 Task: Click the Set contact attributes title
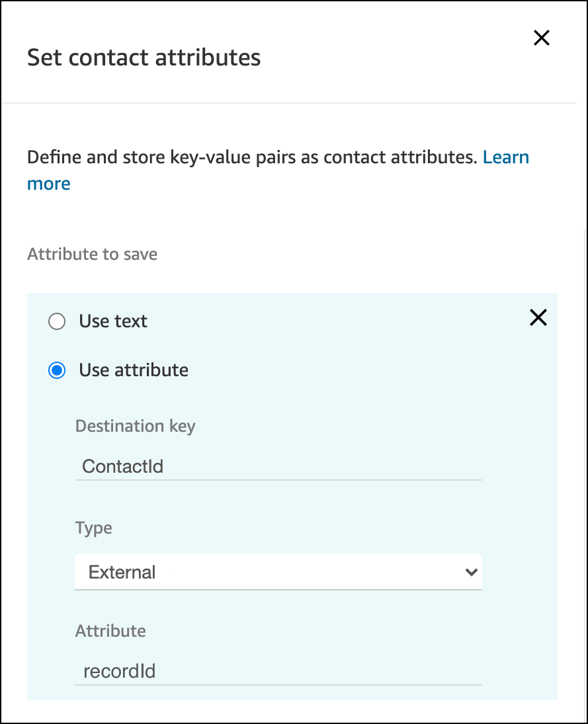144,58
